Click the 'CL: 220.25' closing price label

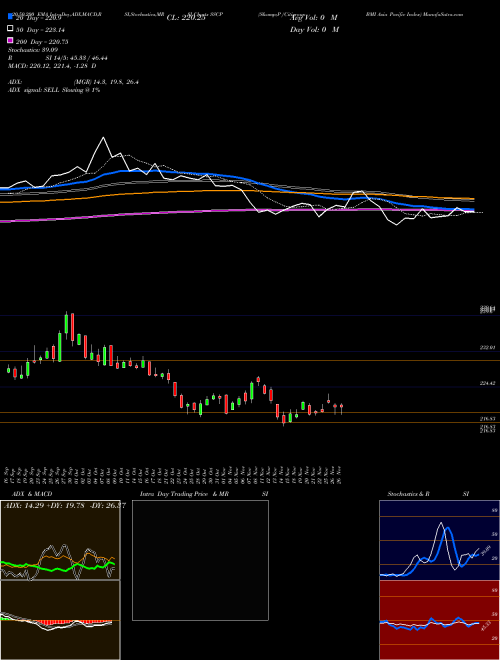point(186,18)
